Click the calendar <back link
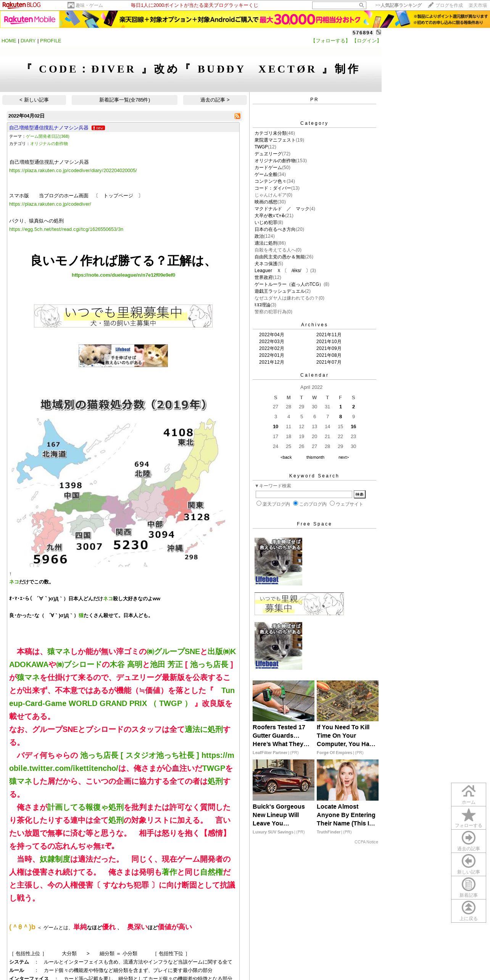The width and height of the screenshot is (490, 980). (x=286, y=457)
